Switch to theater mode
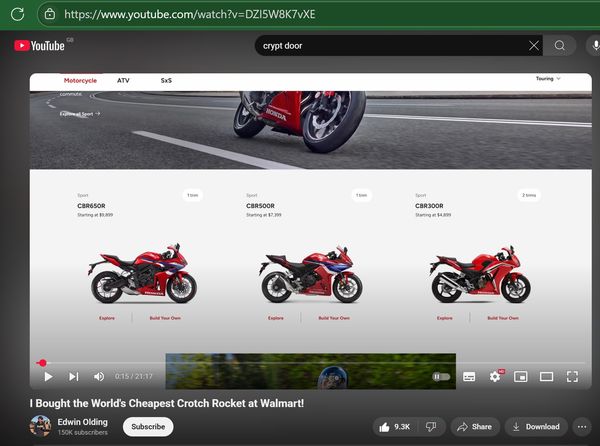Image resolution: width=600 pixels, height=446 pixels. point(546,377)
